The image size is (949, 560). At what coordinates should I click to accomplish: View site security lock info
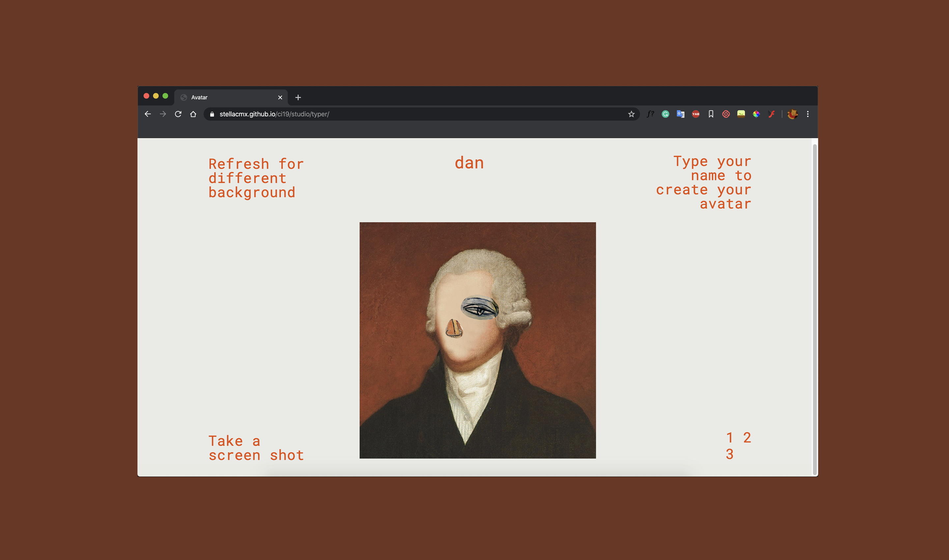point(212,114)
